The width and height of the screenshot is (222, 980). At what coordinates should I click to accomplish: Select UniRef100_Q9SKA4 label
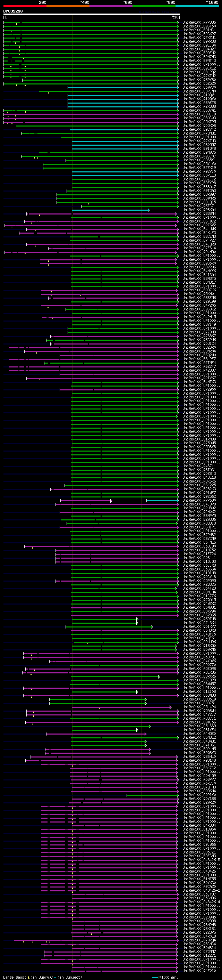tap(199, 210)
